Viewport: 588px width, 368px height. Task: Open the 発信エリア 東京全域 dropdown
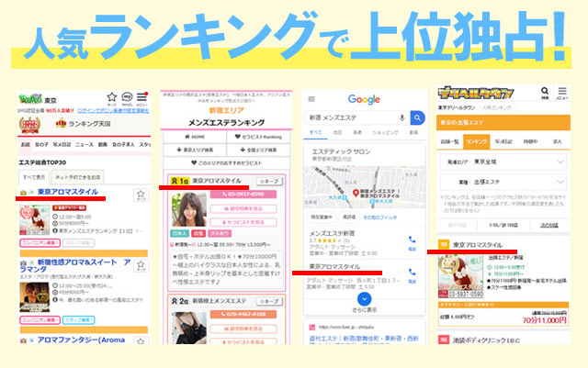[x=503, y=162]
